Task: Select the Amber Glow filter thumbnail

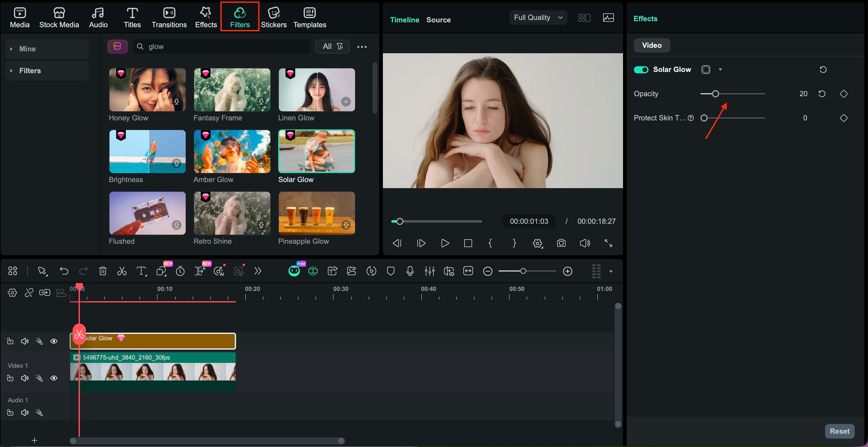Action: (x=231, y=152)
